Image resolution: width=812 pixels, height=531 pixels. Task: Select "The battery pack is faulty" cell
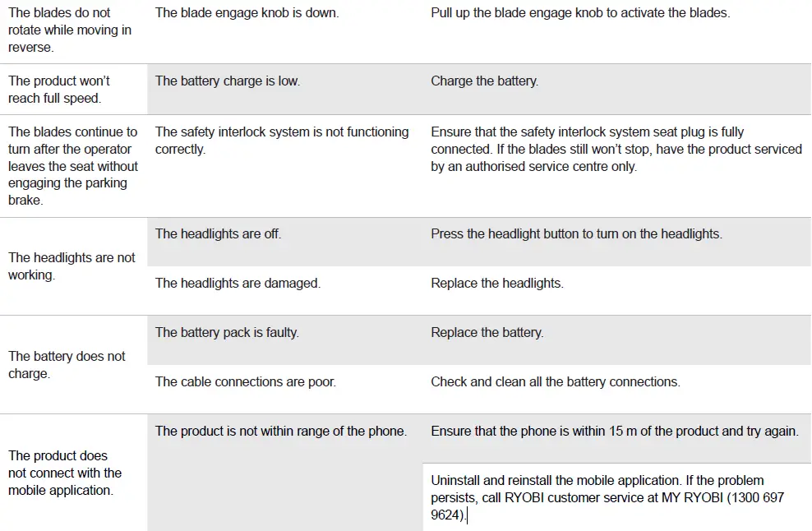point(227,333)
